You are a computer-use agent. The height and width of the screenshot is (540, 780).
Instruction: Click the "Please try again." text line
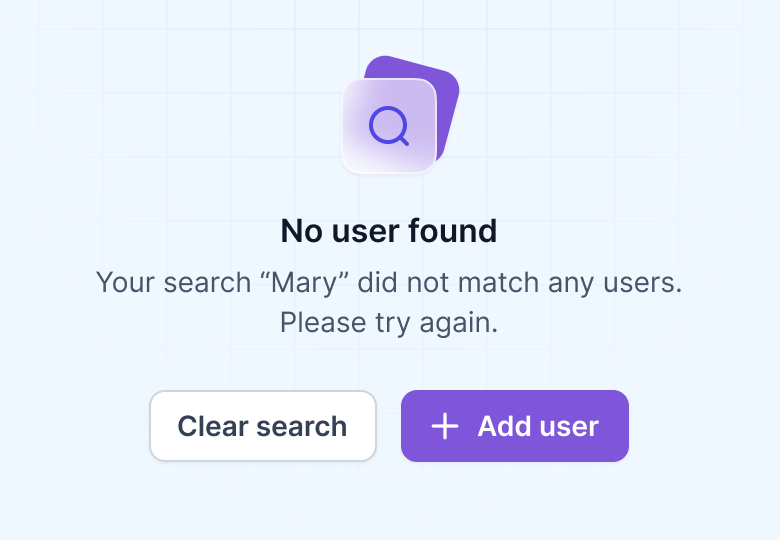coord(389,323)
